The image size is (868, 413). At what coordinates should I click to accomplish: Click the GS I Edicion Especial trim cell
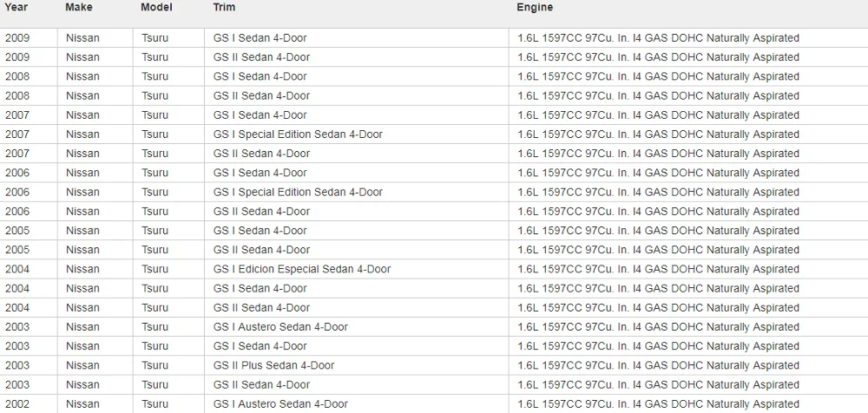tap(302, 269)
